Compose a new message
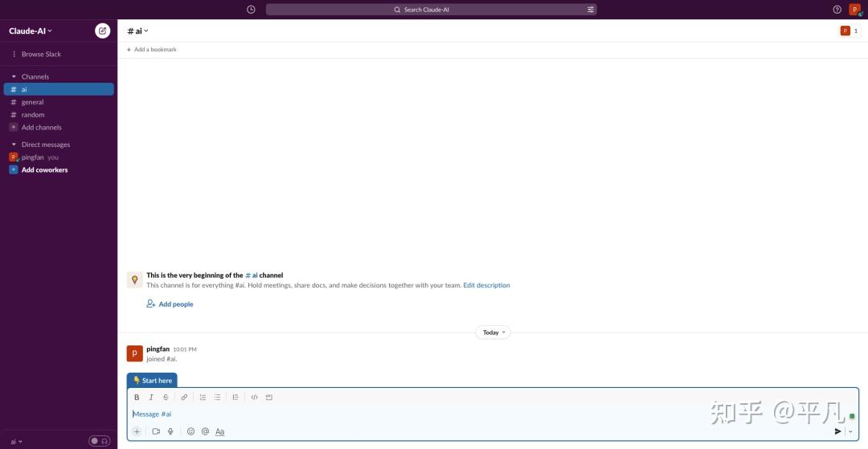868x449 pixels. [x=102, y=31]
